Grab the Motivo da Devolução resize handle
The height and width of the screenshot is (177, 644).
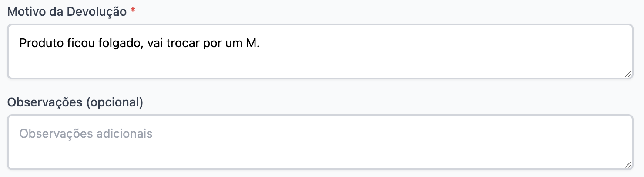pyautogui.click(x=628, y=75)
